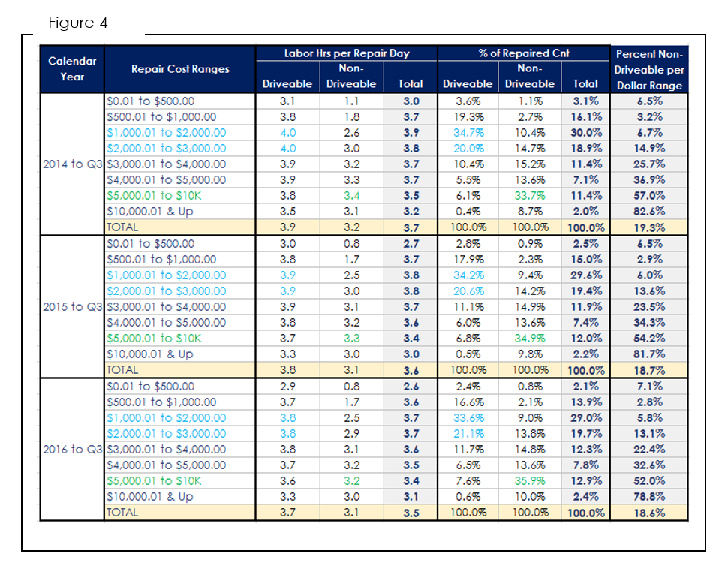Select the 36.9% percent non-driveable cell
728x566 pixels.
click(x=649, y=179)
